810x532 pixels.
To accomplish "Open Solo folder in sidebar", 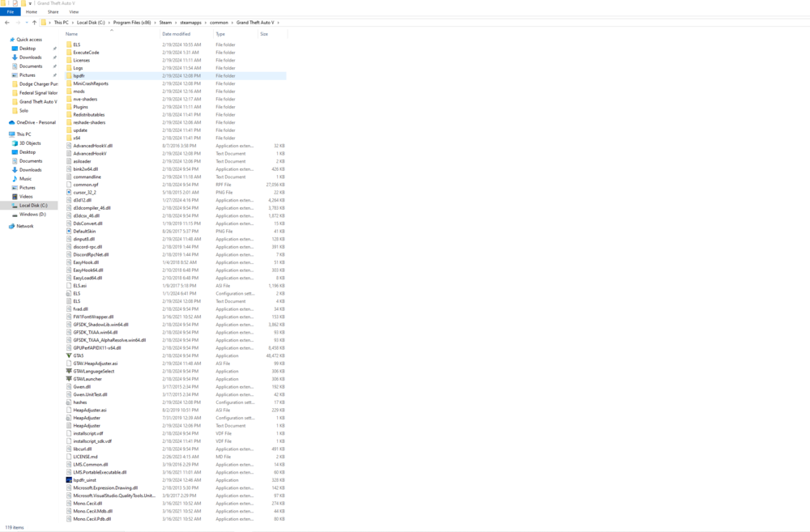I will 23,111.
